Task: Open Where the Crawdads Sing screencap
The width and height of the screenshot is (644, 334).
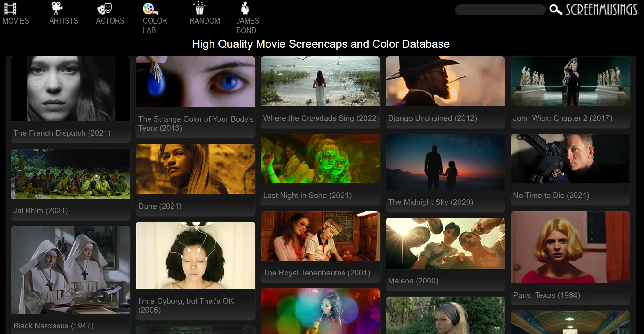Action: tap(320, 81)
